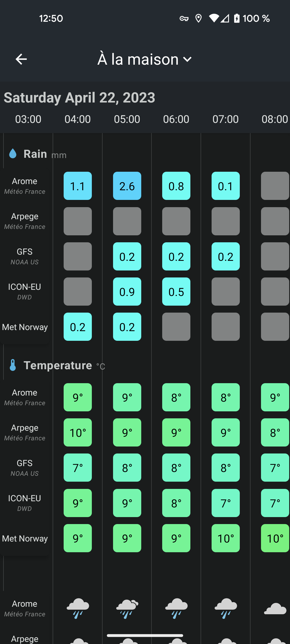Tap the Temperature thermometer icon

pyautogui.click(x=13, y=365)
